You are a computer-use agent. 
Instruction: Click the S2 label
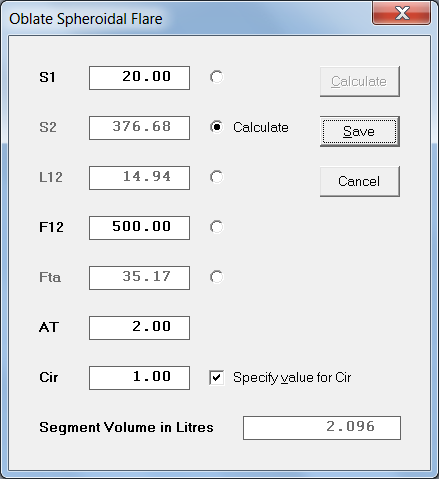pyautogui.click(x=48, y=127)
